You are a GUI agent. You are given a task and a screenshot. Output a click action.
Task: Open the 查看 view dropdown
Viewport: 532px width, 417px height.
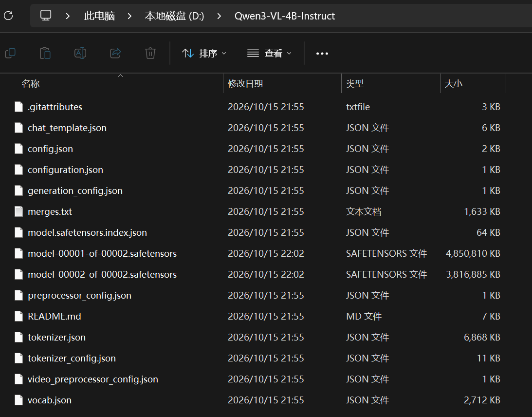point(269,53)
